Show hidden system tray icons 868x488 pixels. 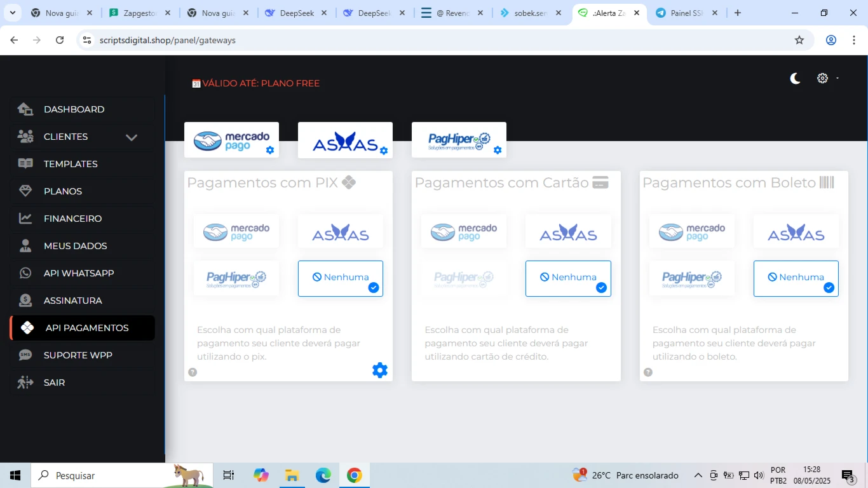coord(698,475)
